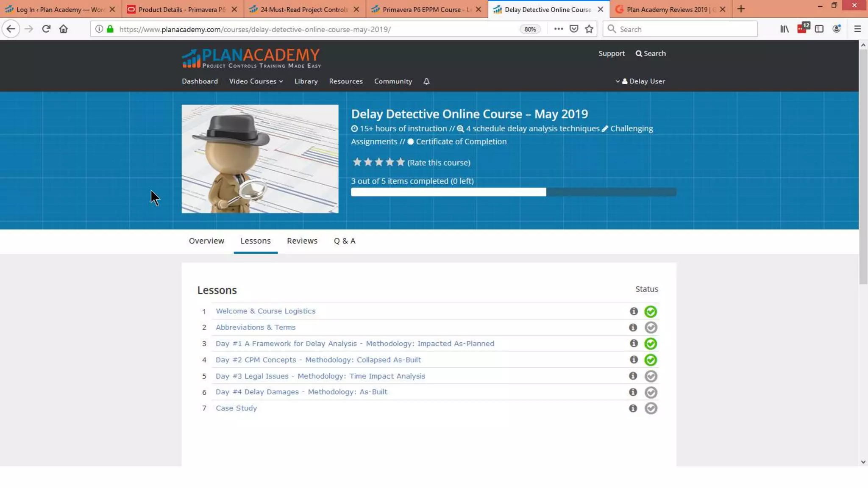The width and height of the screenshot is (868, 488).
Task: Toggle completion check for Abbreviations & Terms
Action: pyautogui.click(x=651, y=327)
